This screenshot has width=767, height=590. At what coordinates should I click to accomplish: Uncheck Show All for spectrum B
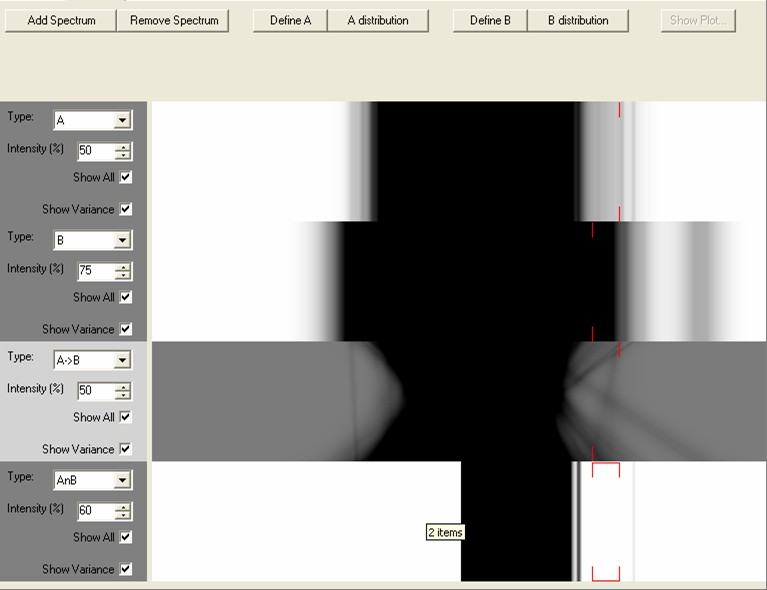125,297
